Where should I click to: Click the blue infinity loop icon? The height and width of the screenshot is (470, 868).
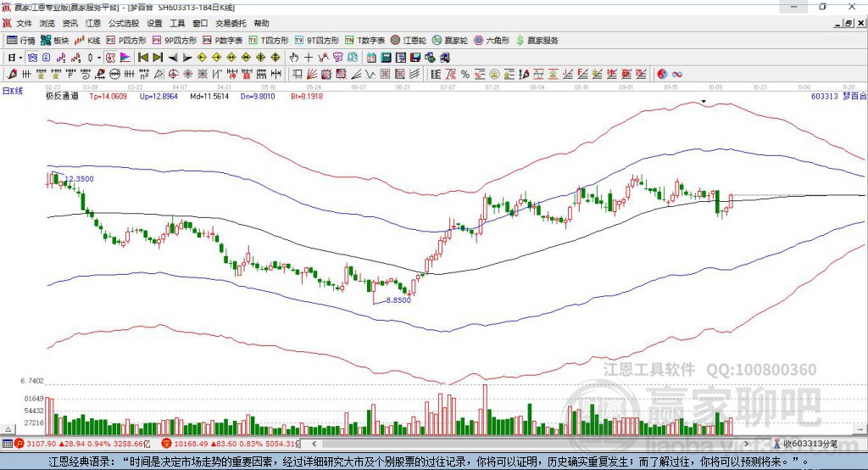pyautogui.click(x=677, y=74)
